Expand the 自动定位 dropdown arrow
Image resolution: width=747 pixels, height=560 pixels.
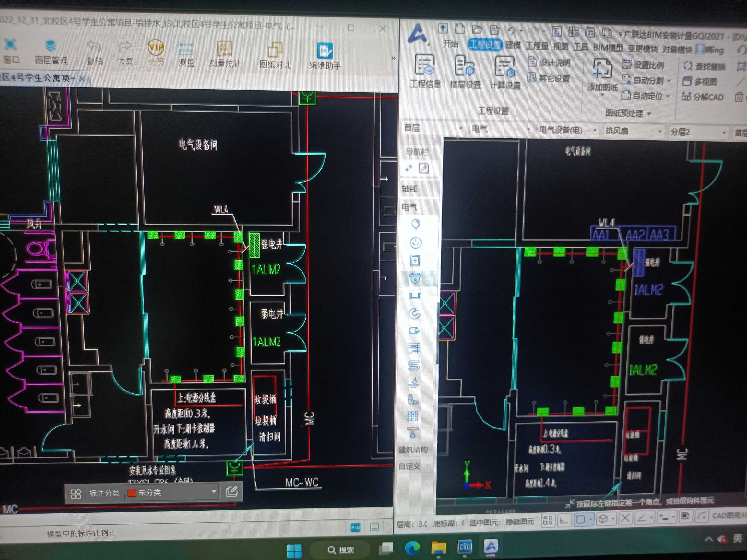click(668, 97)
